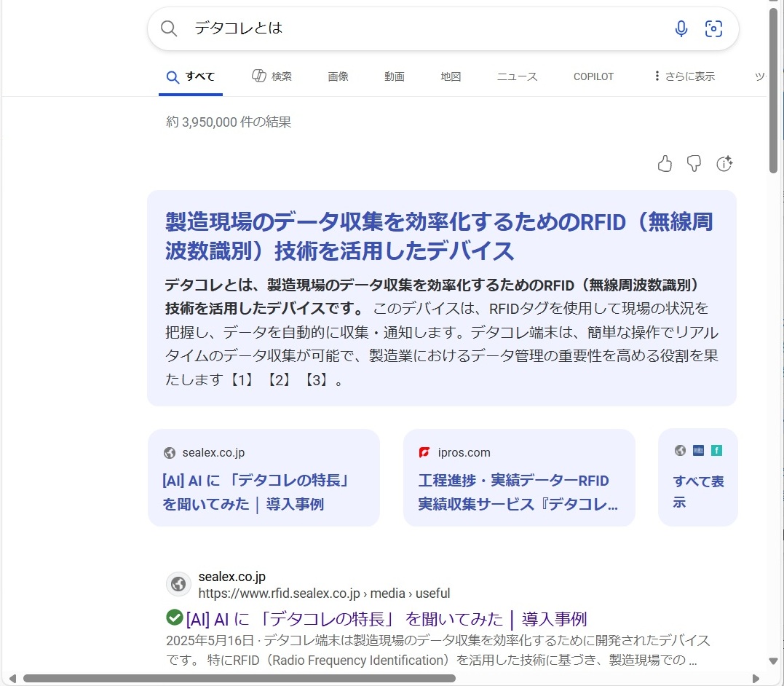Open the sealex.co.jp source card
Screen dimensions: 784x686
[x=264, y=478]
